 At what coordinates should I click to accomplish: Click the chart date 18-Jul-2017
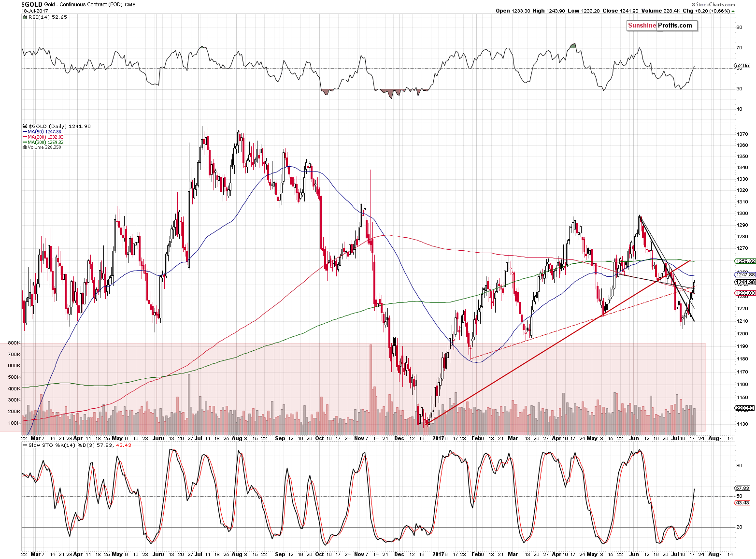tap(33, 11)
